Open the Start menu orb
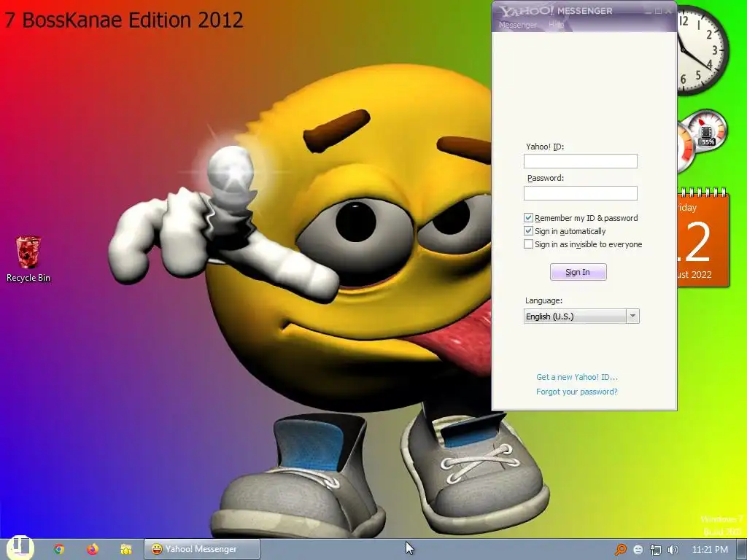 pyautogui.click(x=20, y=548)
